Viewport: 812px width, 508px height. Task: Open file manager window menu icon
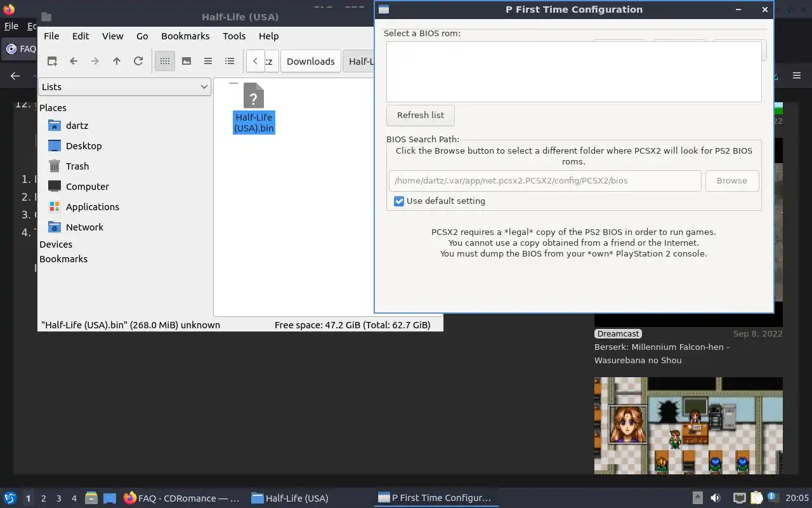click(x=46, y=17)
